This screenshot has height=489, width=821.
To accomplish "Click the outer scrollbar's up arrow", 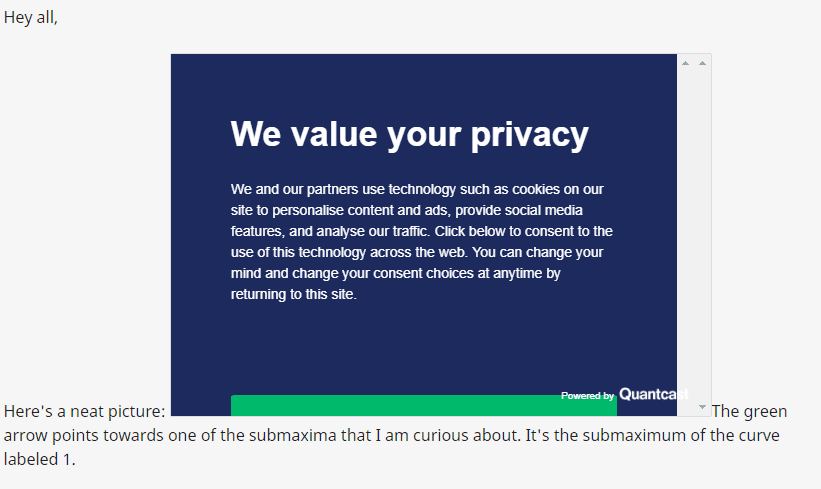I will point(703,64).
